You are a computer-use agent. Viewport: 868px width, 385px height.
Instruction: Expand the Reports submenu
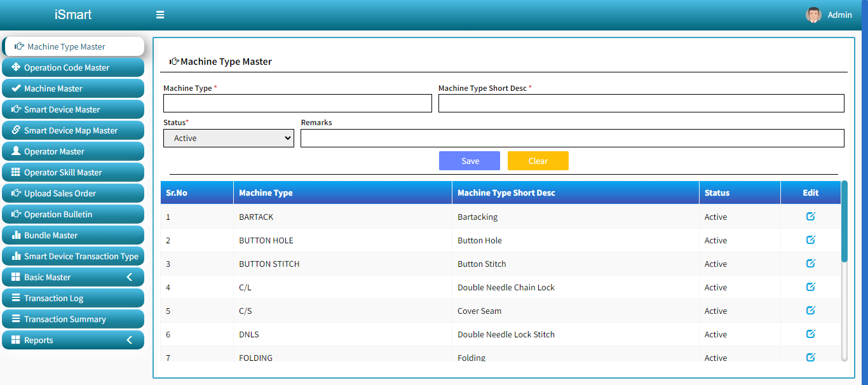(73, 340)
